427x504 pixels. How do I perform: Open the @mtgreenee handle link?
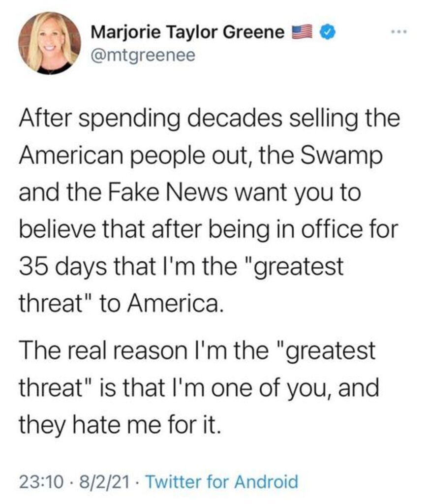click(x=143, y=56)
